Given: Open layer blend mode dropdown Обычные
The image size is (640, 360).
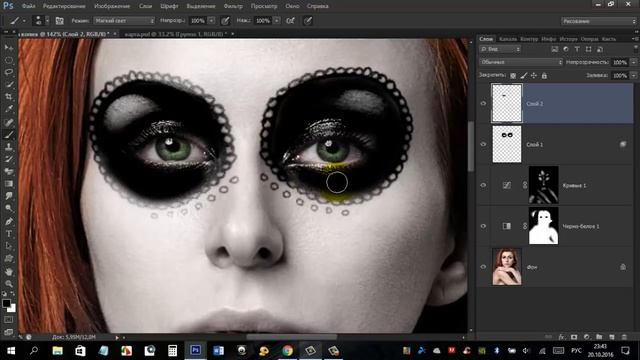Looking at the screenshot, I should (x=521, y=62).
